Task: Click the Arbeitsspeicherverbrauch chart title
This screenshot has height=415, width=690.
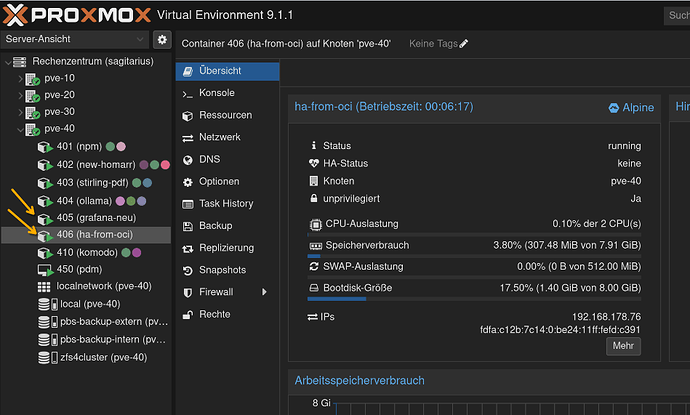Action: click(x=360, y=381)
